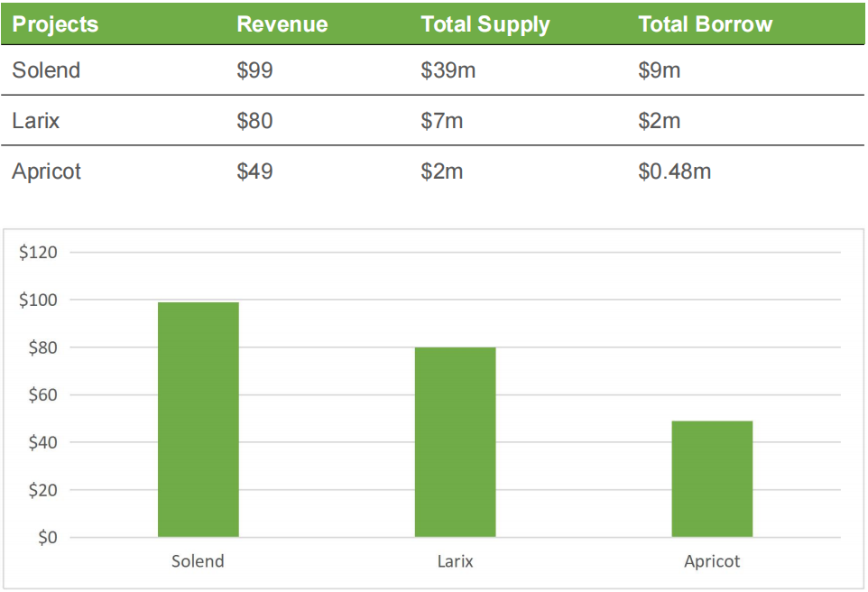Click the "$100" y-axis label

tap(38, 301)
